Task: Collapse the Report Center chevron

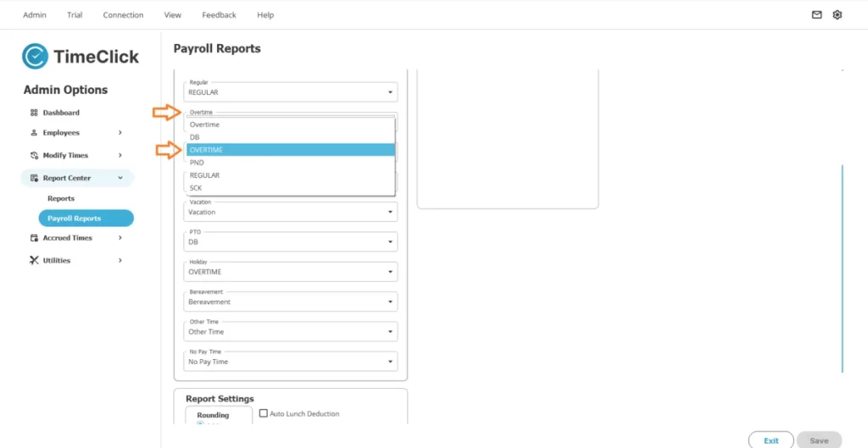Action: [x=120, y=178]
